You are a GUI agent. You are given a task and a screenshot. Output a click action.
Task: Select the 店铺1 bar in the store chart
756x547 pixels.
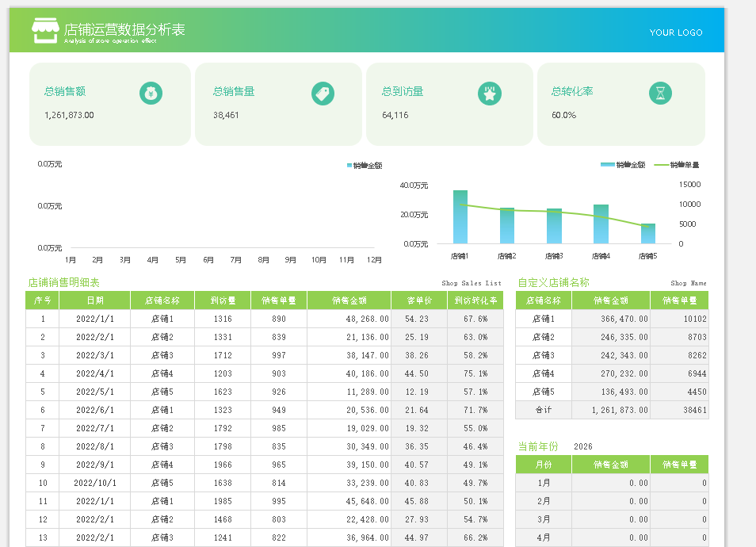460,216
